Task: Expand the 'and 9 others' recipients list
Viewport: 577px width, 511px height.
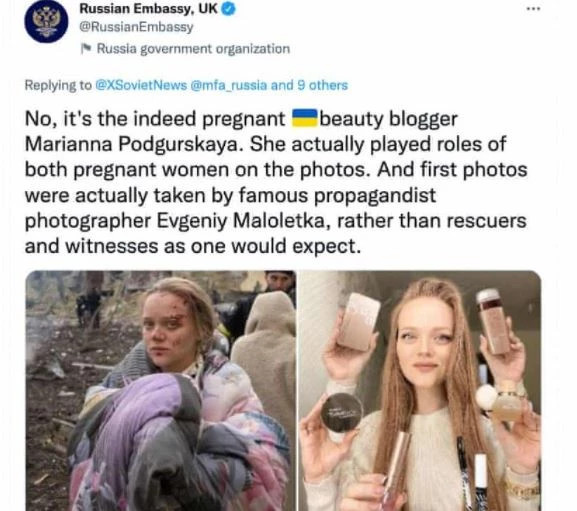Action: [309, 85]
